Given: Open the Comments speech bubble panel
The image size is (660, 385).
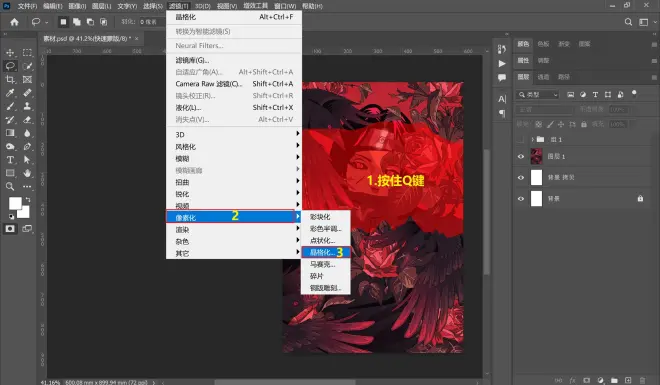Looking at the screenshot, I should (502, 78).
